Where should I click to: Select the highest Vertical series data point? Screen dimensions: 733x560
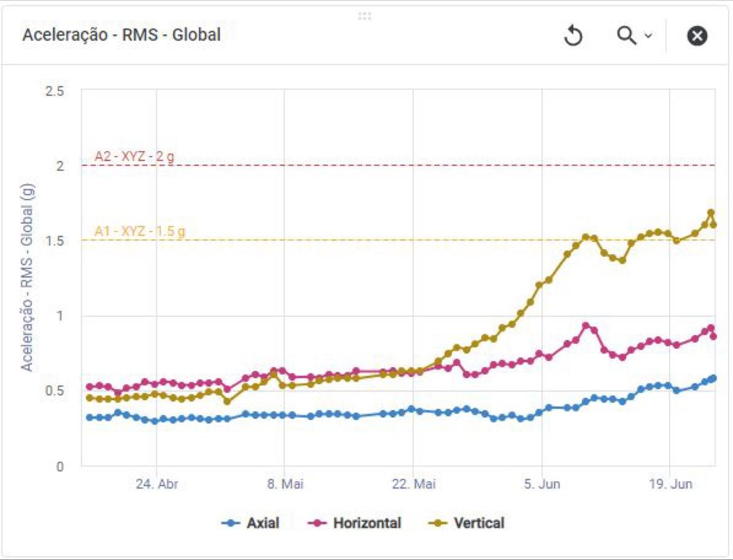711,213
